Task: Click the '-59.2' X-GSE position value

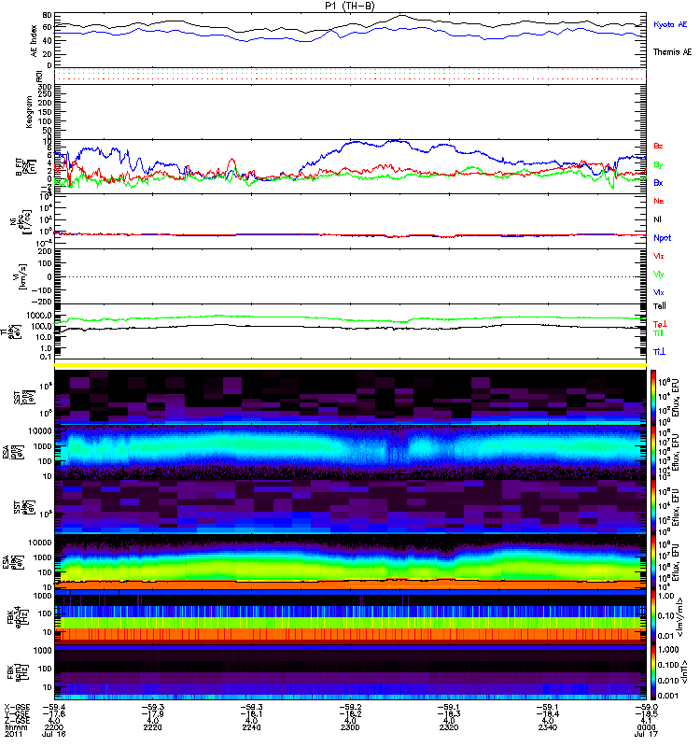Action: point(350,707)
